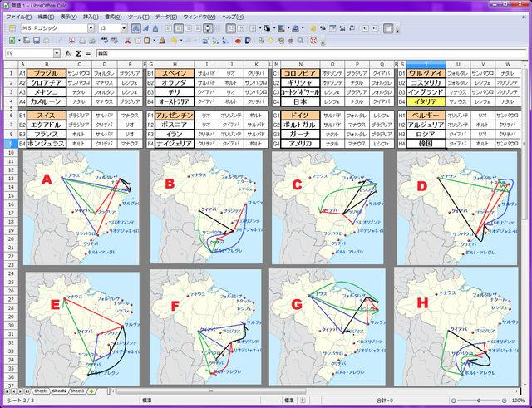Open the データ menu
The image size is (532, 408).
click(166, 17)
